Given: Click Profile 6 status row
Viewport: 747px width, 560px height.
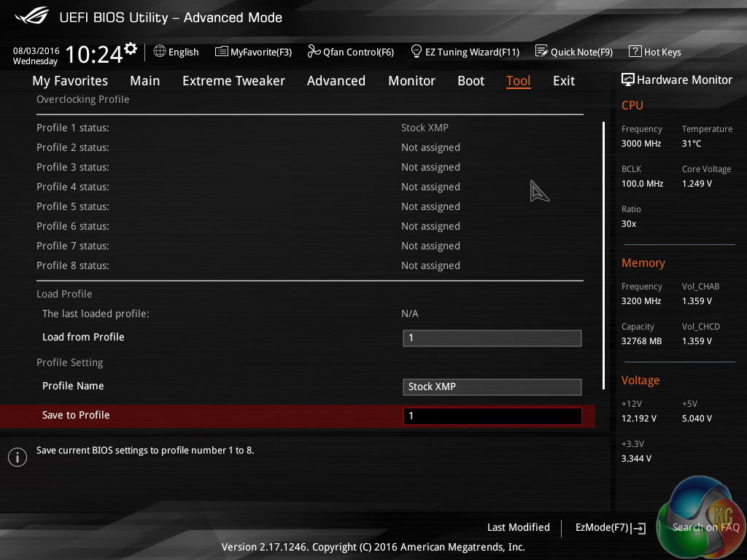Looking at the screenshot, I should [309, 226].
